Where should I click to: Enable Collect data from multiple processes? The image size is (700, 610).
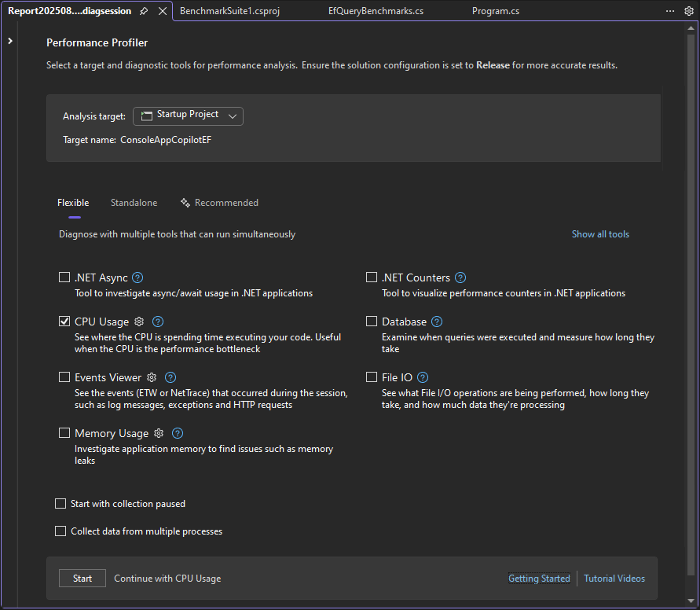60,531
